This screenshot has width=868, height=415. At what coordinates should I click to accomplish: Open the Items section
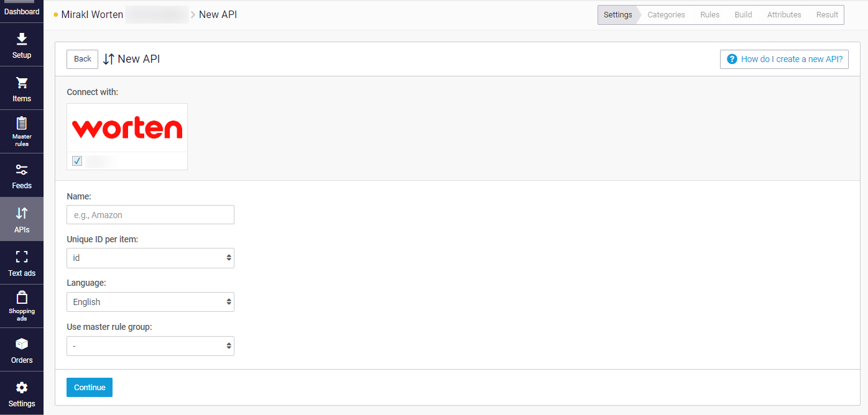[x=22, y=88]
